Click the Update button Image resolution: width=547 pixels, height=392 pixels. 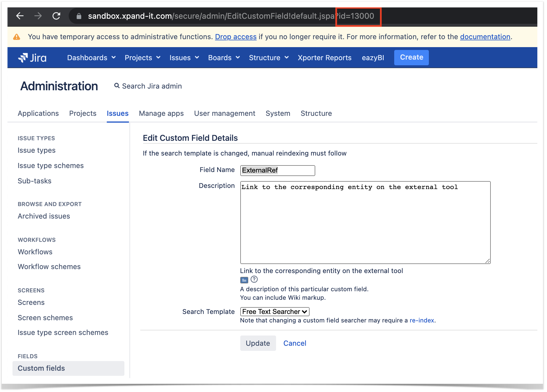(258, 343)
